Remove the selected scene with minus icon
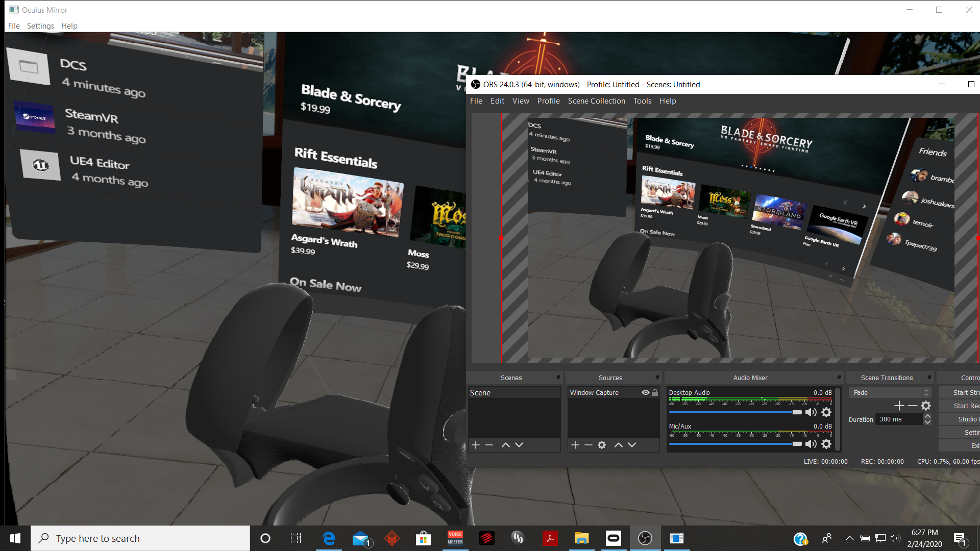 [x=489, y=445]
